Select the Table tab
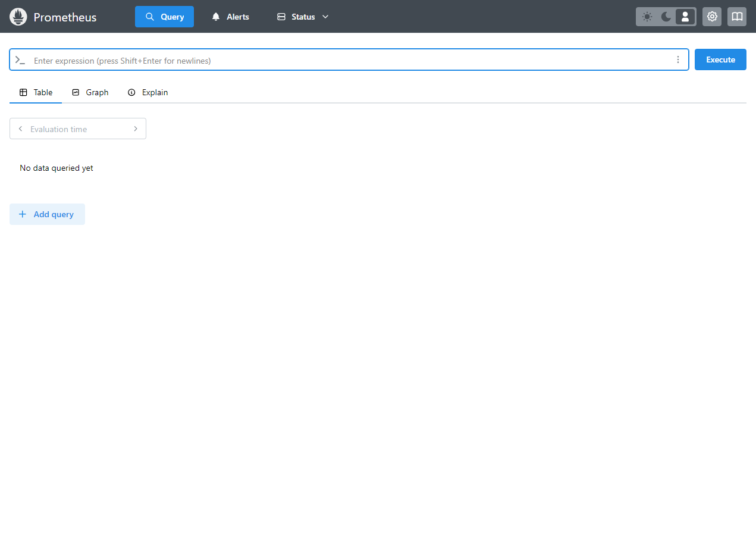The height and width of the screenshot is (551, 756). 36,92
